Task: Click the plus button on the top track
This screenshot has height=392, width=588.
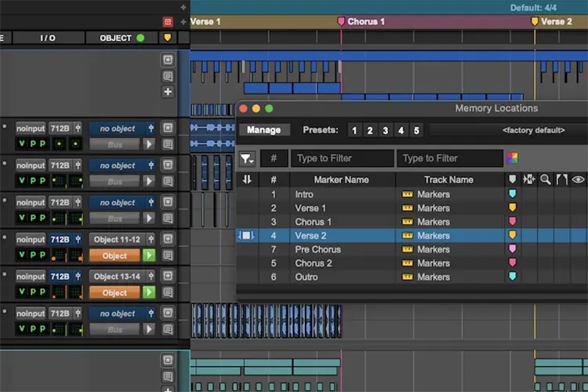Action: [x=168, y=92]
